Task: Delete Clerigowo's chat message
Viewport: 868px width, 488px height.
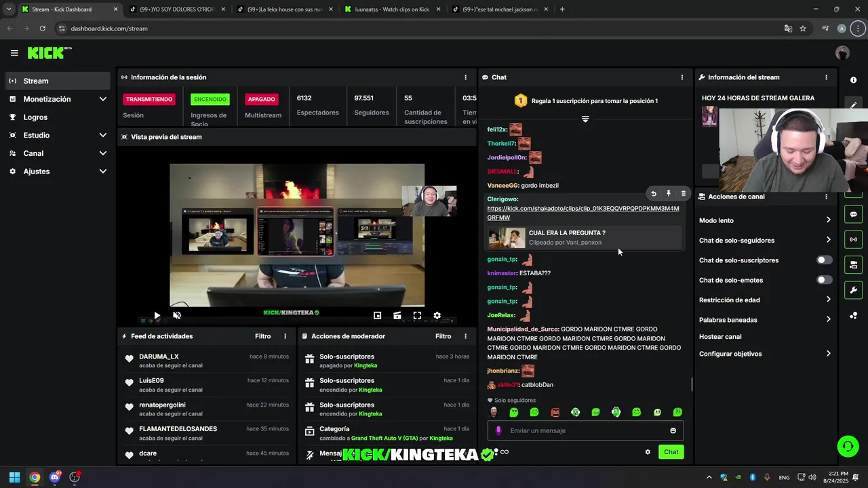Action: (x=684, y=194)
